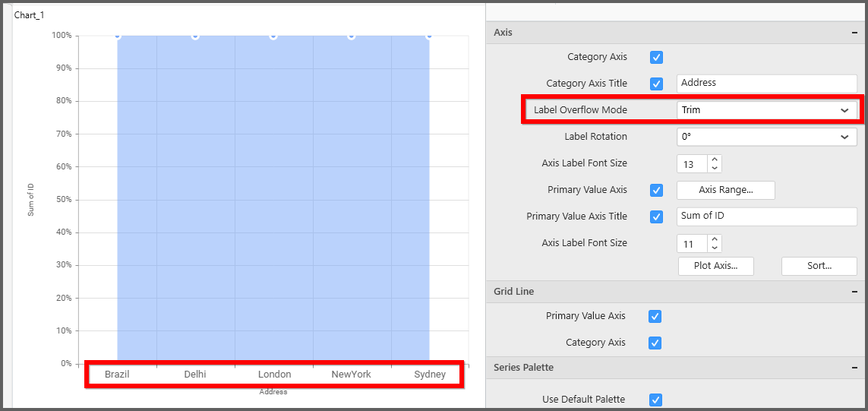Increase category axis label font size 13
Image resolution: width=868 pixels, height=411 pixels.
point(715,160)
